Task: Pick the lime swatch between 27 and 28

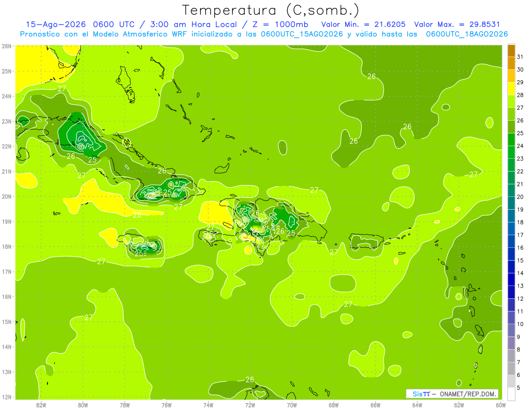Action: (511, 101)
